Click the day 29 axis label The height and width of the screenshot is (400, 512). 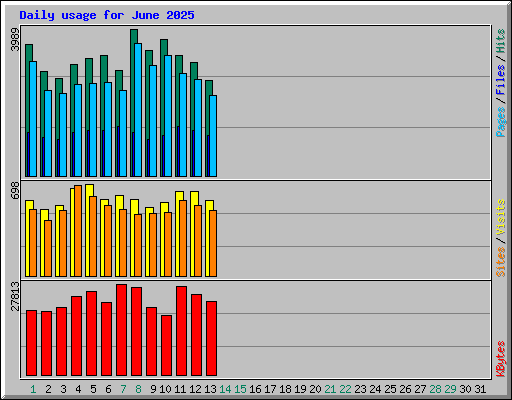pos(450,389)
